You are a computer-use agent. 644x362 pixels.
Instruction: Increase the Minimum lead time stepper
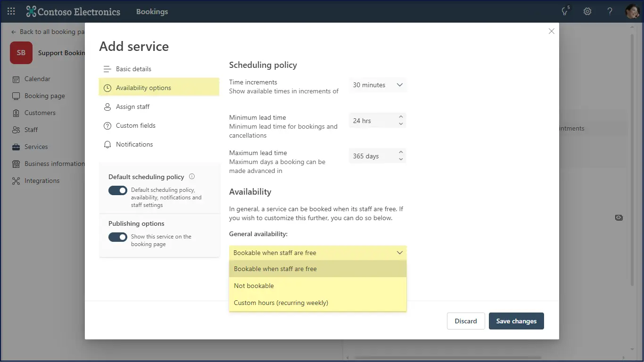point(401,117)
